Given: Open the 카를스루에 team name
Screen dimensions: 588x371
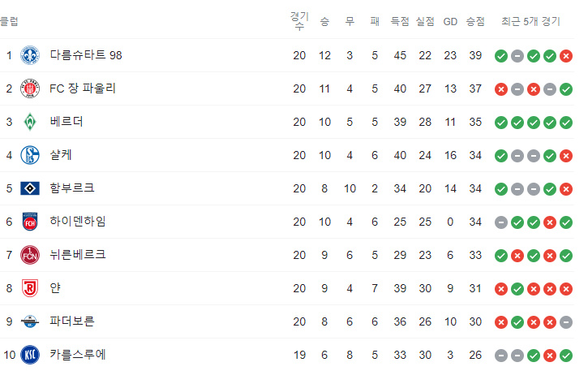Looking at the screenshot, I should [x=78, y=355].
